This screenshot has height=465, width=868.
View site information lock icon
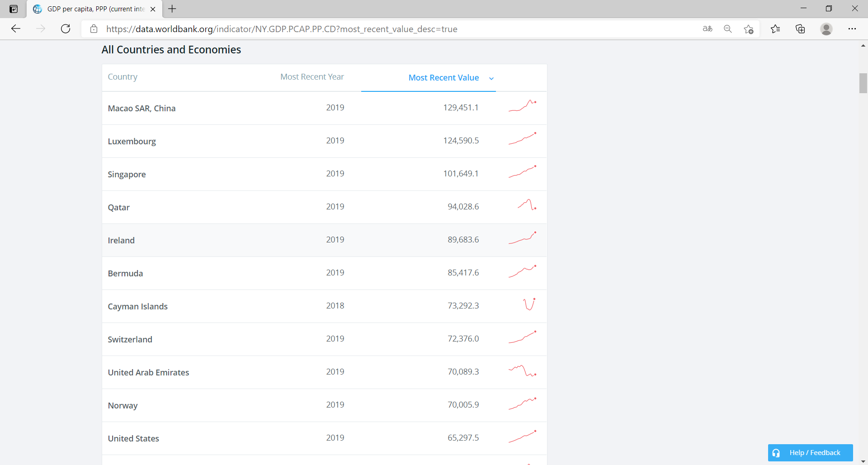coord(94,29)
